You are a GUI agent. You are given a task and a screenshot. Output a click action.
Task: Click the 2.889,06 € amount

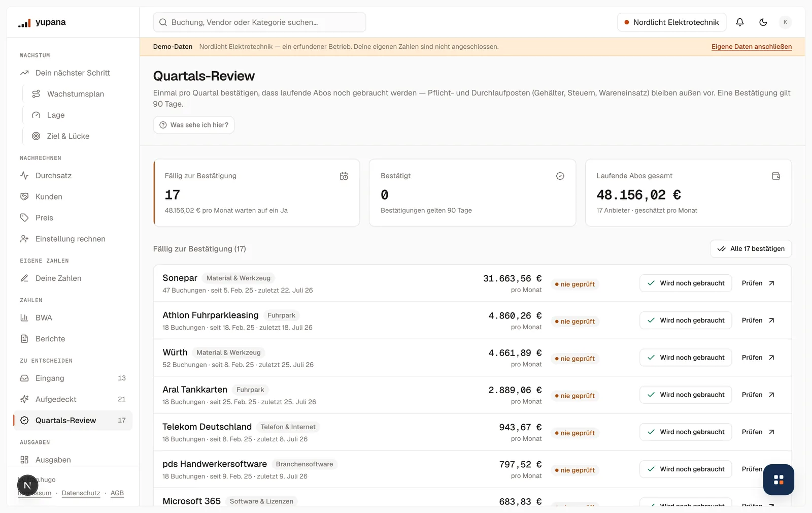pos(515,390)
